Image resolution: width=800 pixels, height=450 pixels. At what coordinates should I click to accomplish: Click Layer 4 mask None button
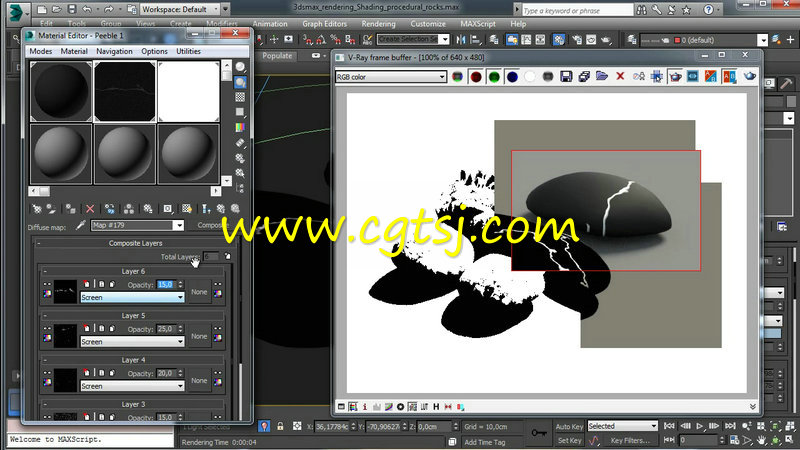[x=199, y=381]
